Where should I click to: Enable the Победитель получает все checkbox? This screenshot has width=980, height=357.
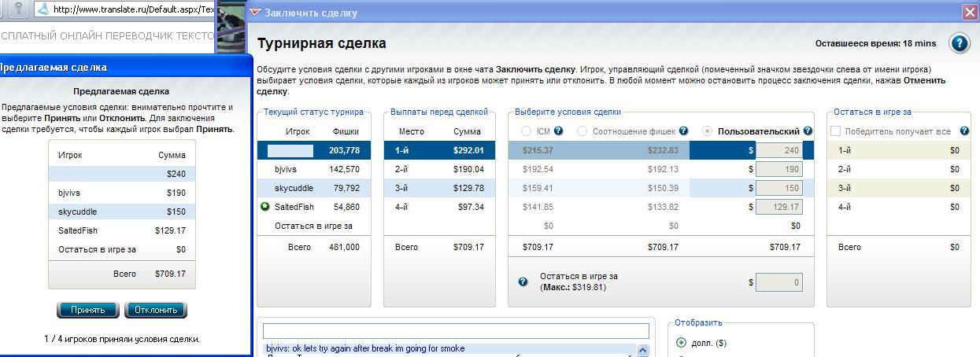point(836,131)
